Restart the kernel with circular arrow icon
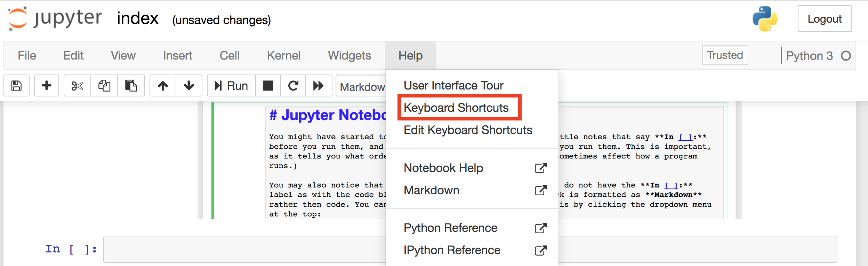 (x=293, y=86)
